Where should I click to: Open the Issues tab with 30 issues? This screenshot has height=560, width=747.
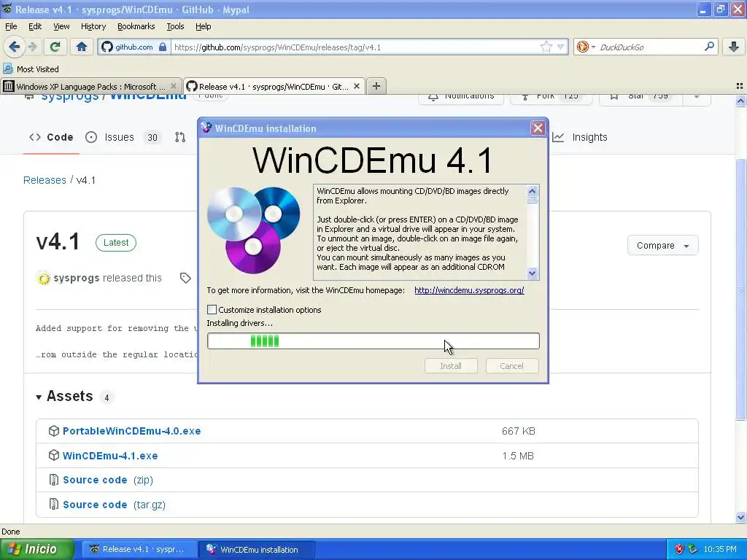(123, 137)
